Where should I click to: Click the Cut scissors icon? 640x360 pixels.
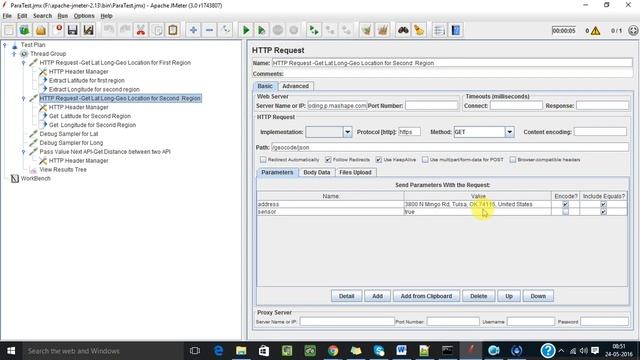coord(141,30)
